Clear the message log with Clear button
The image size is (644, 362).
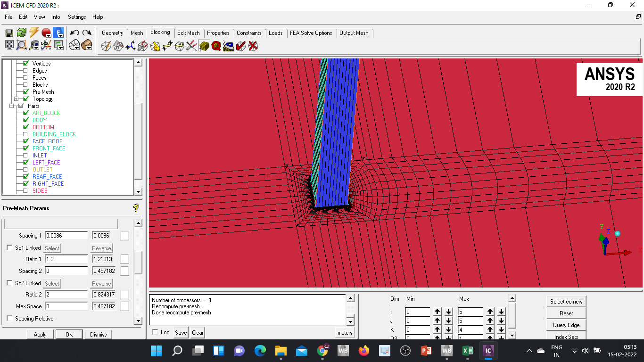(x=198, y=332)
